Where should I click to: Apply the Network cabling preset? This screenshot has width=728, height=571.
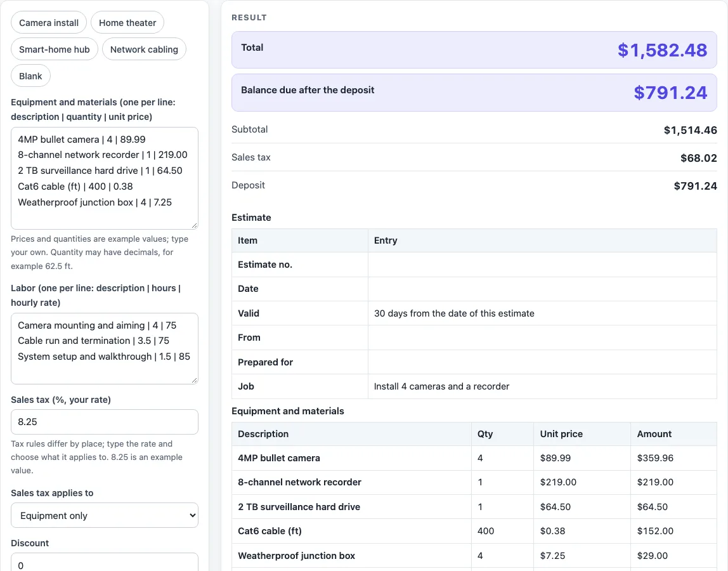click(144, 49)
